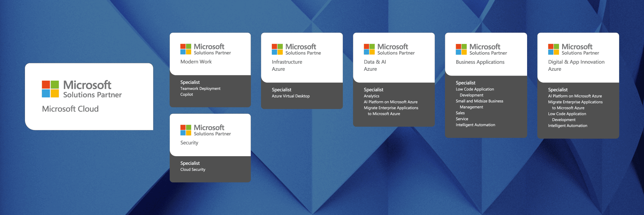Click 'Specialist' heading in Data & AI badge
Image resolution: width=644 pixels, height=215 pixels.
(x=374, y=90)
